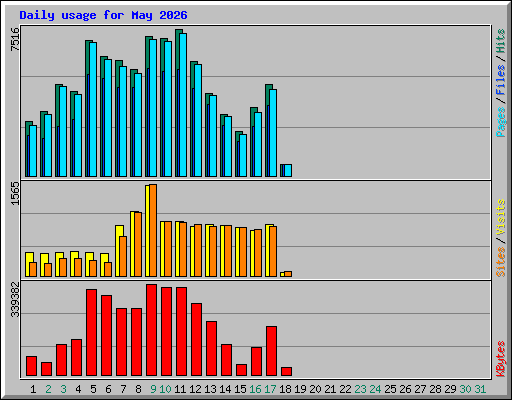Click day 28 on the x-axis
The width and height of the screenshot is (512, 400).
click(435, 389)
